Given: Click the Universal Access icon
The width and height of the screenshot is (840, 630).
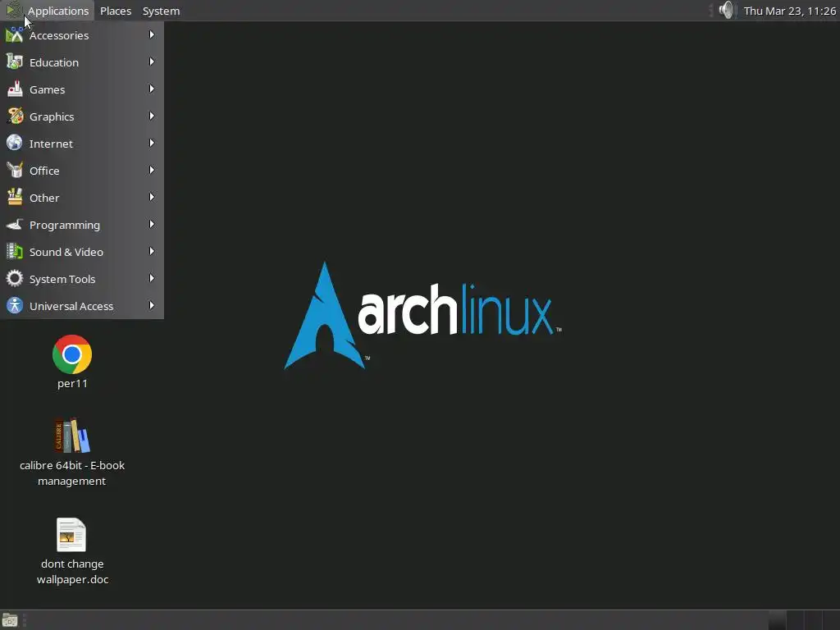Looking at the screenshot, I should 15,305.
